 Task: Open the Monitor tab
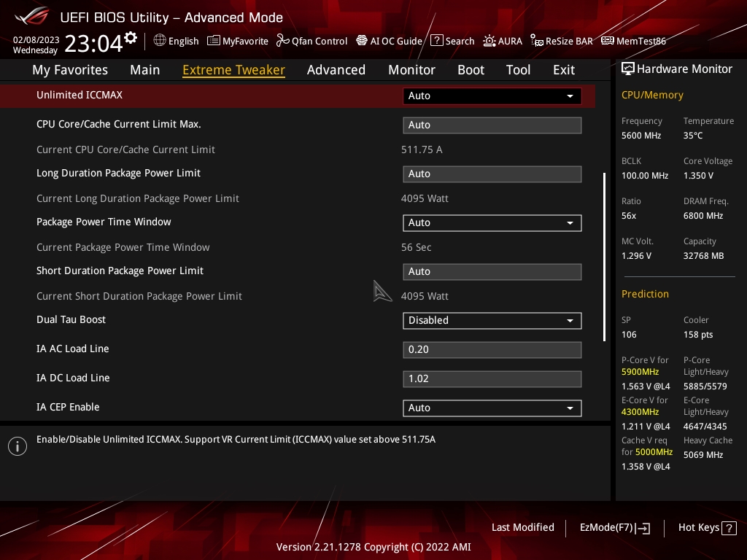(x=411, y=70)
